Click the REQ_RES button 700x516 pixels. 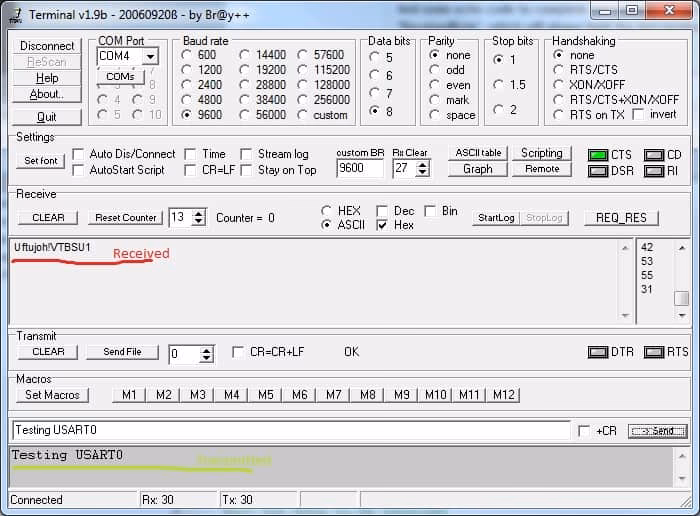[x=621, y=218]
